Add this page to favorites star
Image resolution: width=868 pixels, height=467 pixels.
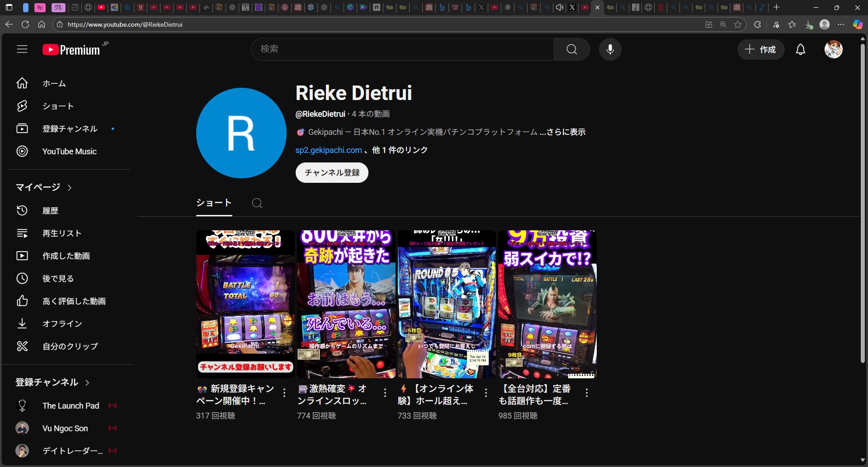coord(738,24)
